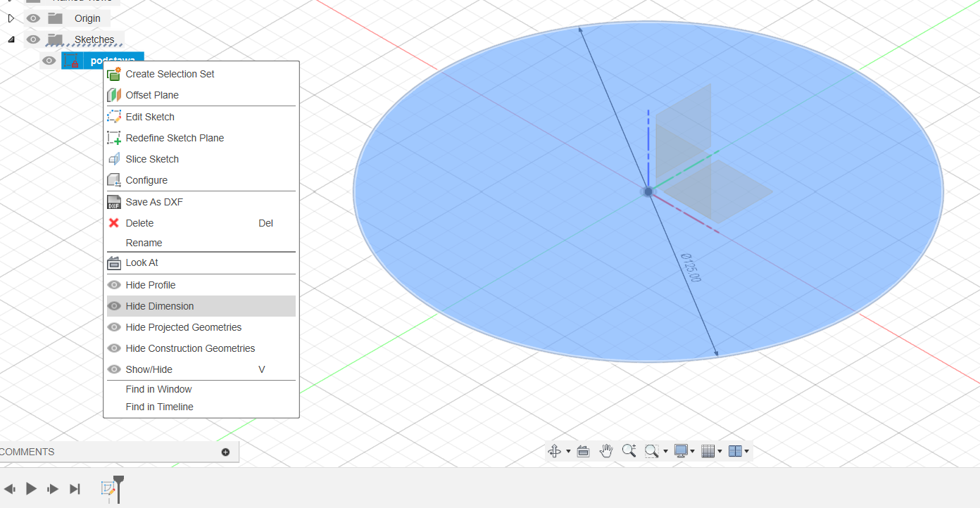Image resolution: width=980 pixels, height=508 pixels.
Task: Step timeline to previous feature
Action: pos(9,488)
